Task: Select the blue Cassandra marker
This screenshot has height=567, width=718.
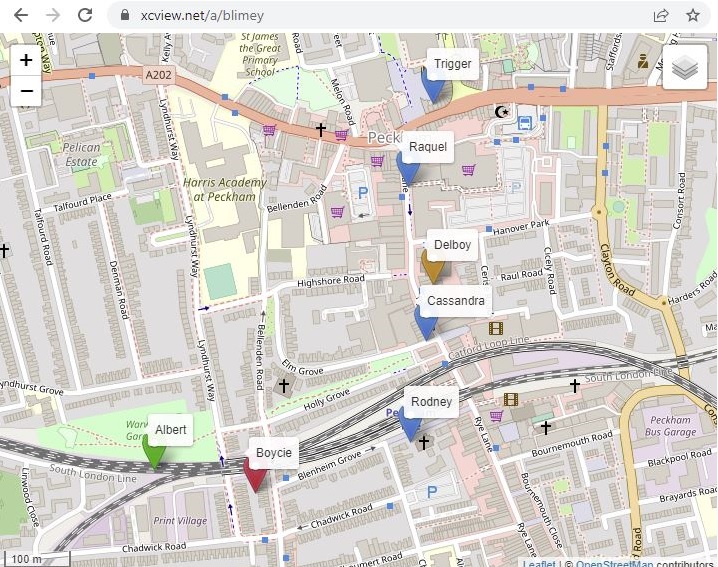Action: pyautogui.click(x=425, y=323)
